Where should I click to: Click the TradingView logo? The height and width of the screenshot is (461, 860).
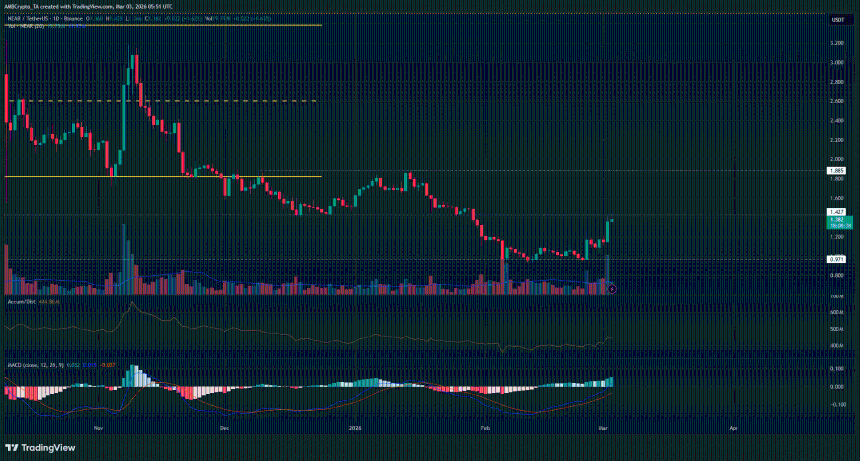tap(38, 448)
